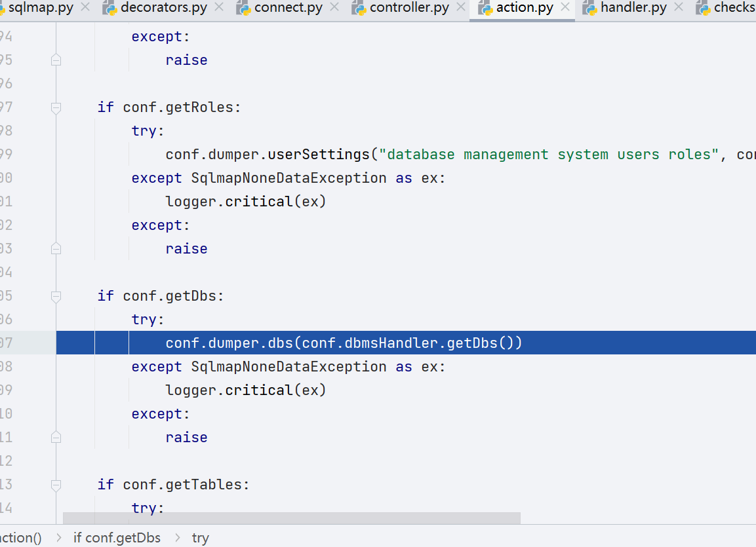Close the action.py tab
The width and height of the screenshot is (756, 547).
pos(566,7)
